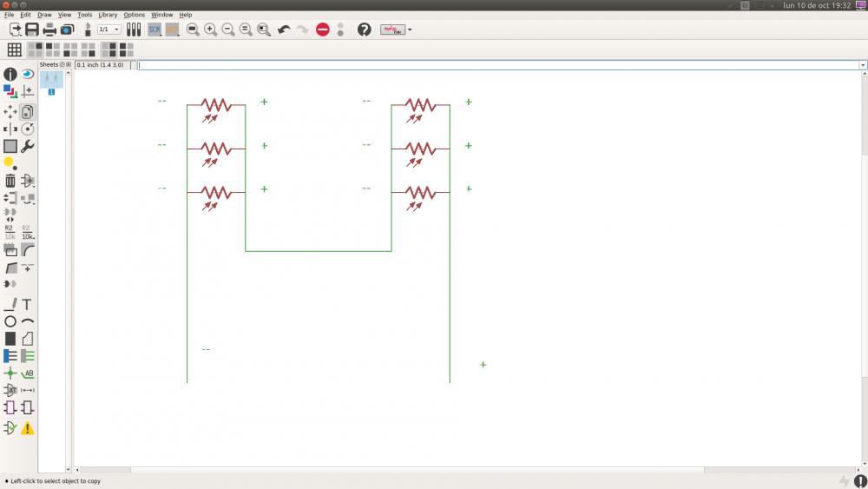Select the Move tool

10,112
